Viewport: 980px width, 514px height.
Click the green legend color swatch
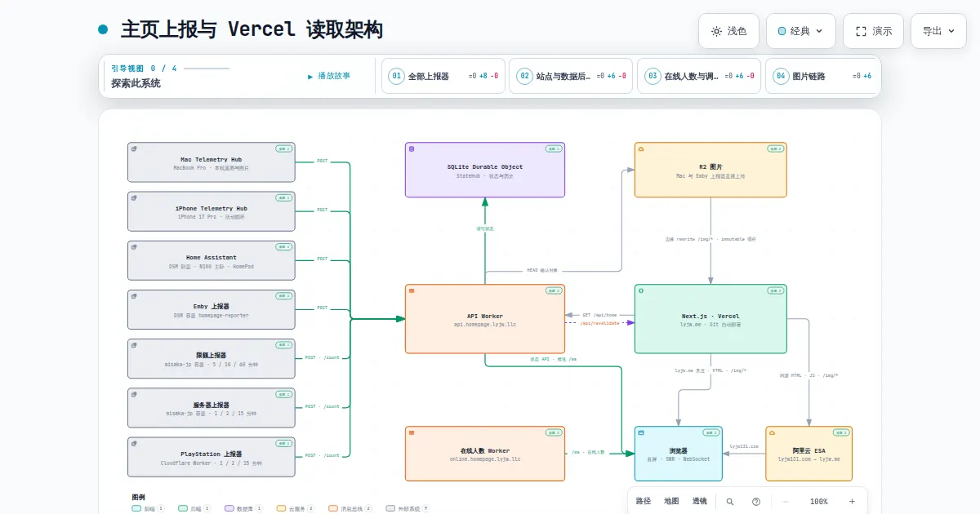tap(183, 508)
